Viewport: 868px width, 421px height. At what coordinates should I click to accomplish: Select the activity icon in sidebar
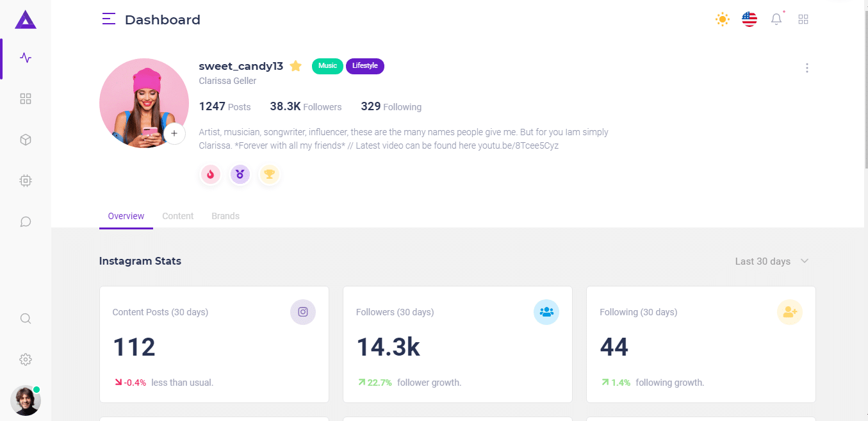(25, 58)
